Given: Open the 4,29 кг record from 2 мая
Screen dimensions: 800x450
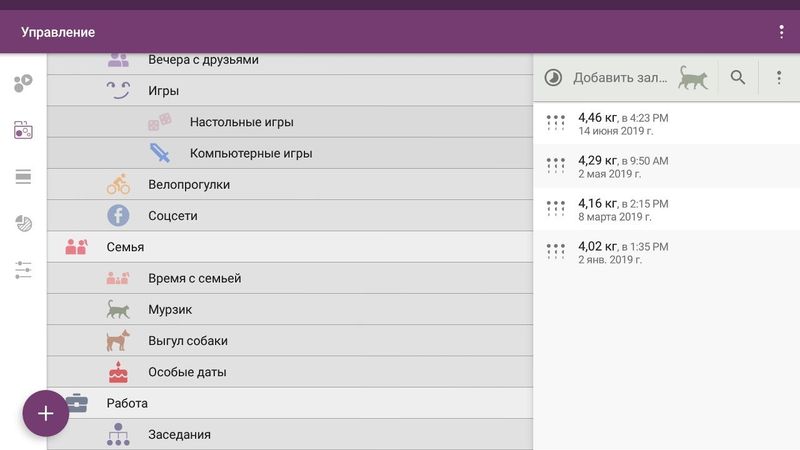Looking at the screenshot, I should click(x=666, y=166).
